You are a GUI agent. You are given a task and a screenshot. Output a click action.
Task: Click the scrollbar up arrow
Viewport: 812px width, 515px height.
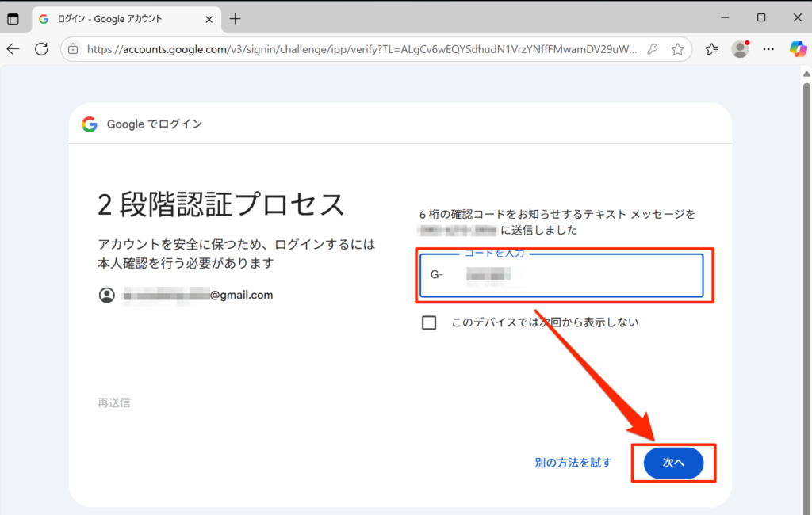(806, 74)
